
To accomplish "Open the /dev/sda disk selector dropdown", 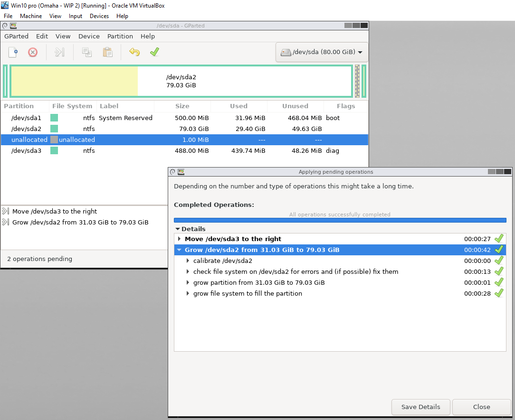I will pyautogui.click(x=321, y=52).
